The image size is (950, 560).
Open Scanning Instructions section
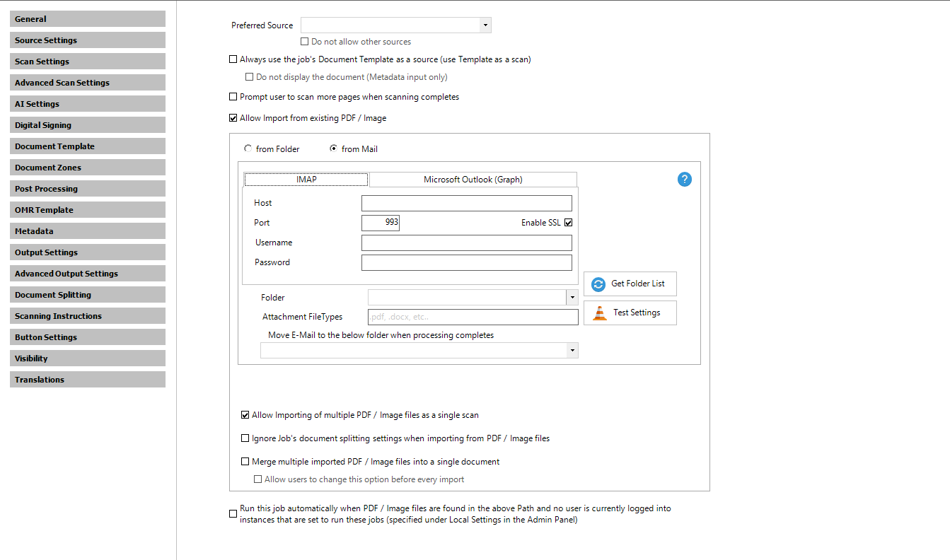click(x=88, y=316)
